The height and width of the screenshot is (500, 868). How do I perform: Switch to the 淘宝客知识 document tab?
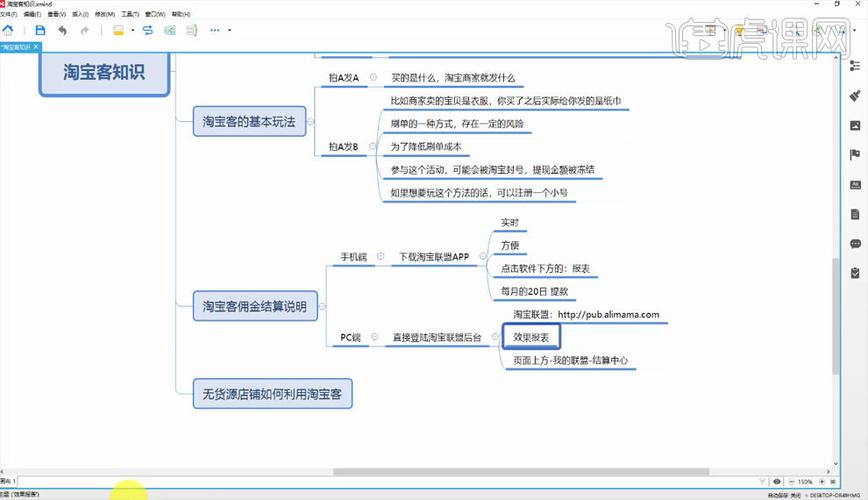click(x=16, y=47)
